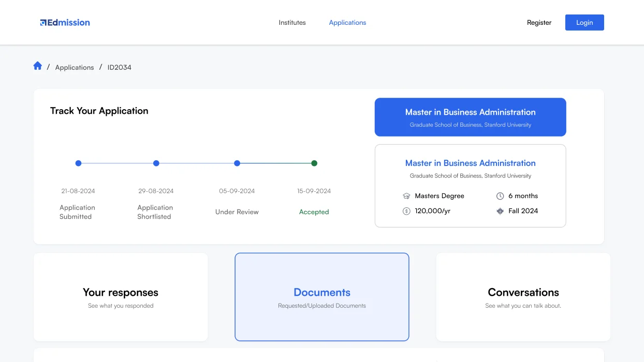
Task: Click the date 15-09-2024
Action: tap(314, 191)
